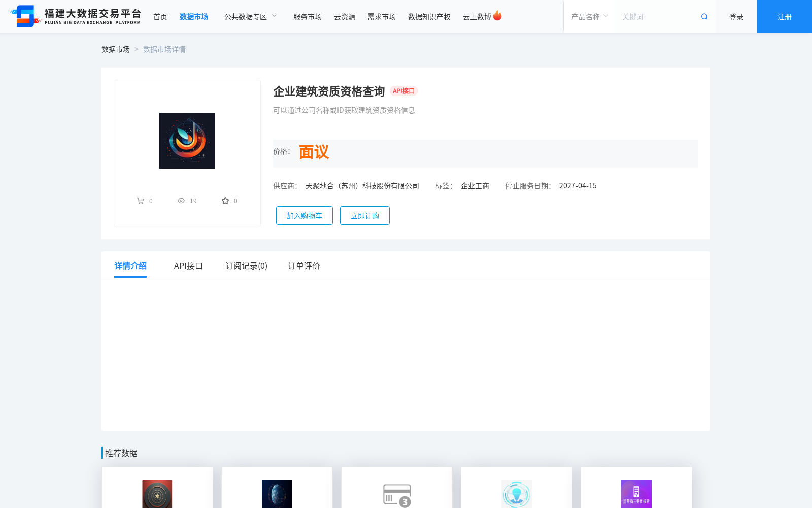Click the blue 注册 button

(785, 16)
